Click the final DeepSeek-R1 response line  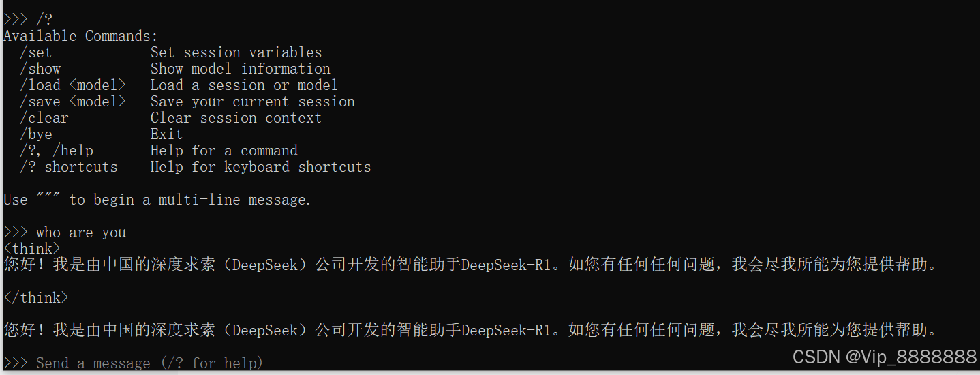(x=470, y=331)
